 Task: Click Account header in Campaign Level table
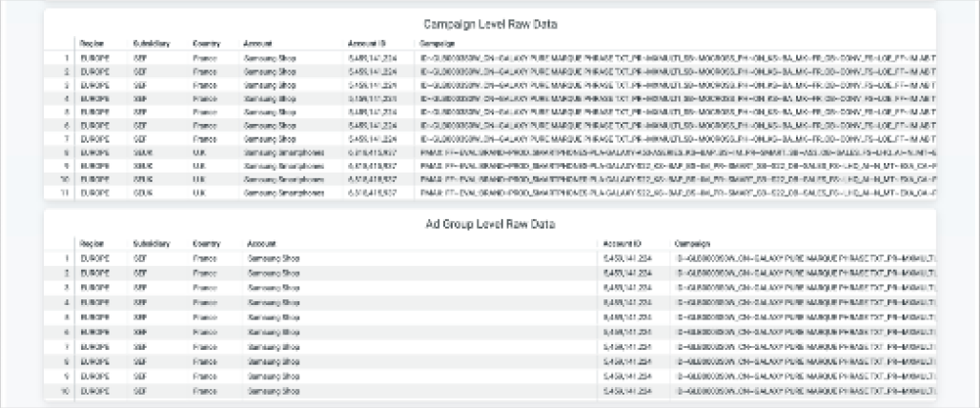tap(257, 44)
